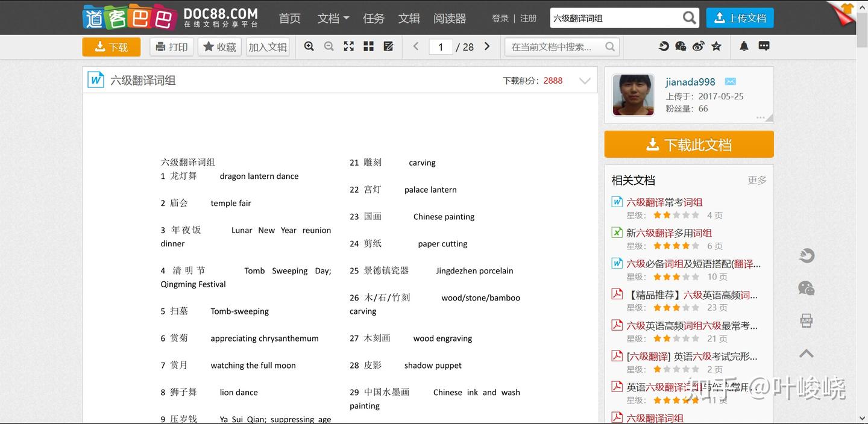Click the star rating under 新六级翻译多用词组

pos(676,246)
